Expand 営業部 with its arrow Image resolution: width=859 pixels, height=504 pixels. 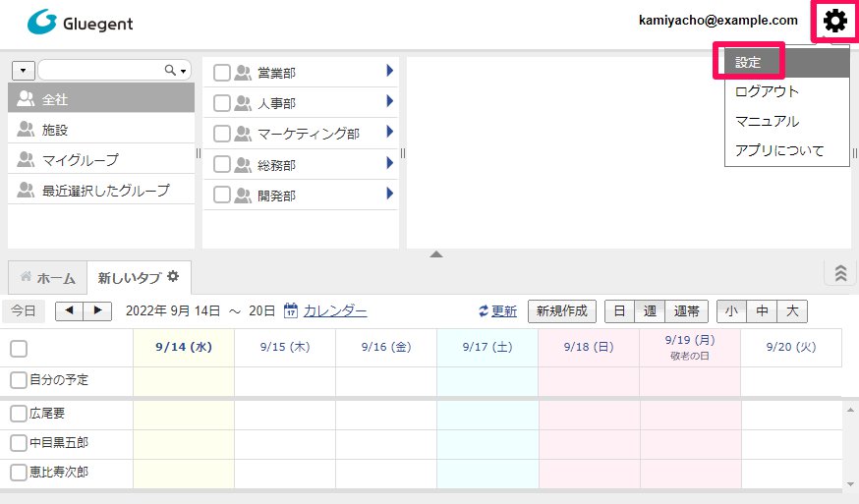389,70
